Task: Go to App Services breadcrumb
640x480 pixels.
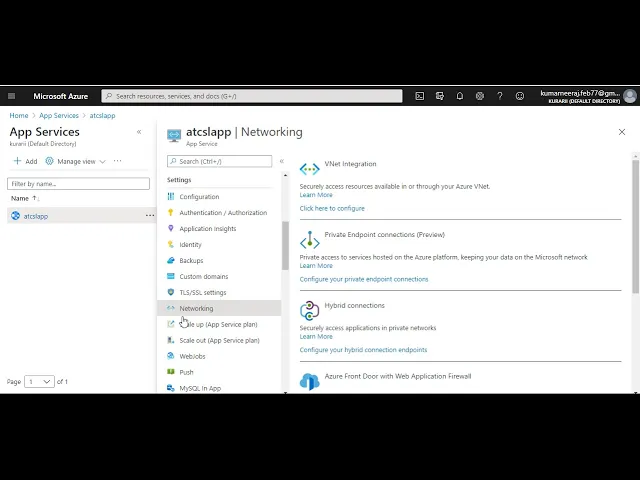Action: (x=59, y=116)
